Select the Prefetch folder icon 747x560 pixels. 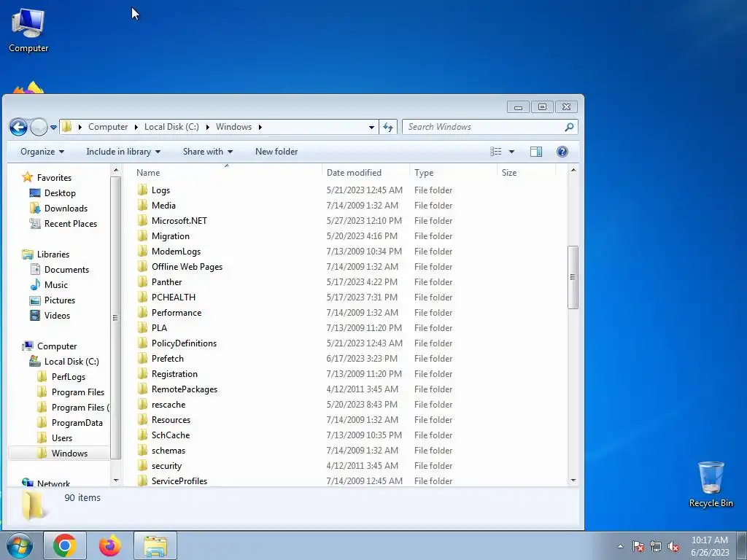tap(142, 359)
